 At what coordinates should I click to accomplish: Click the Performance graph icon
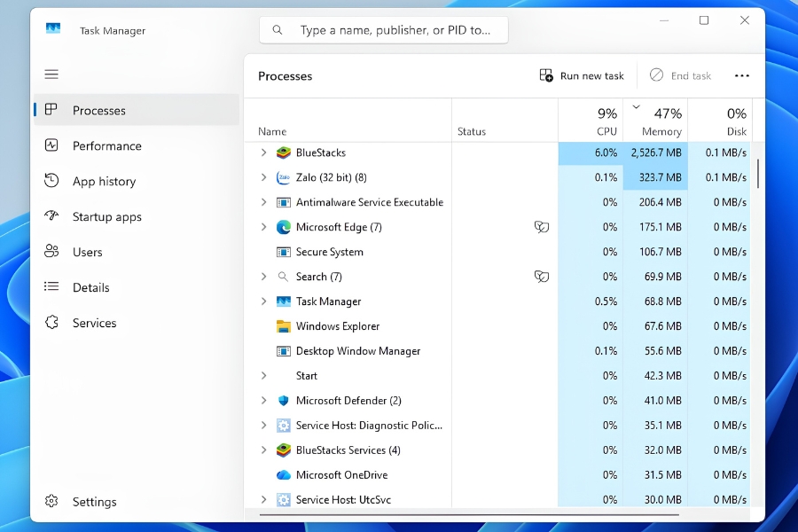(51, 145)
